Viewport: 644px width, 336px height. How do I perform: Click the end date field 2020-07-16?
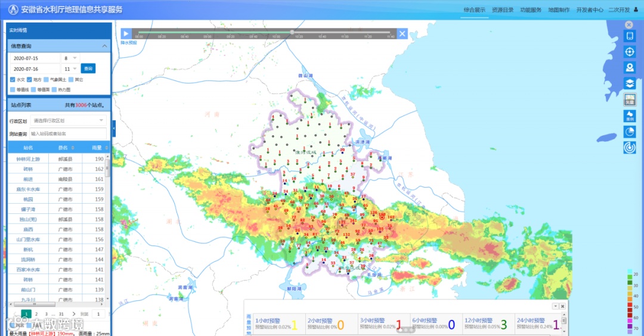pyautogui.click(x=35, y=69)
